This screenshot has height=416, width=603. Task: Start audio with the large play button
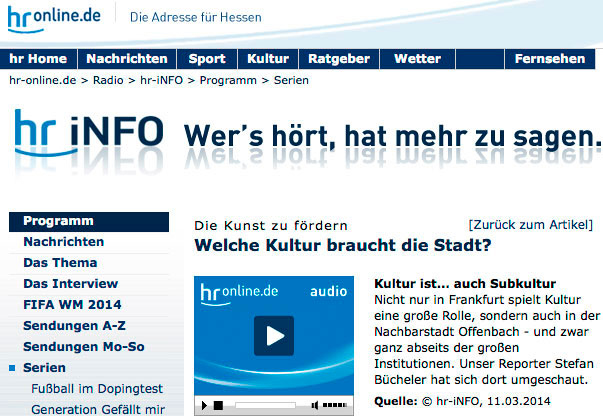coord(274,336)
